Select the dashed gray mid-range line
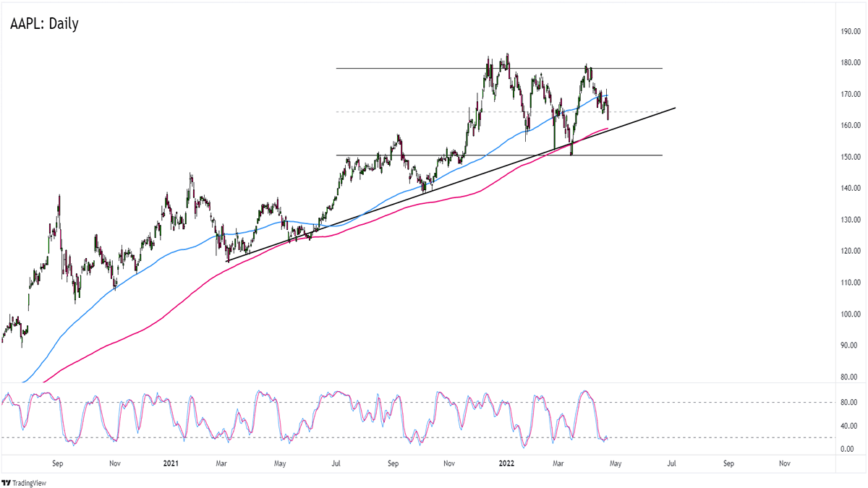 pos(498,112)
